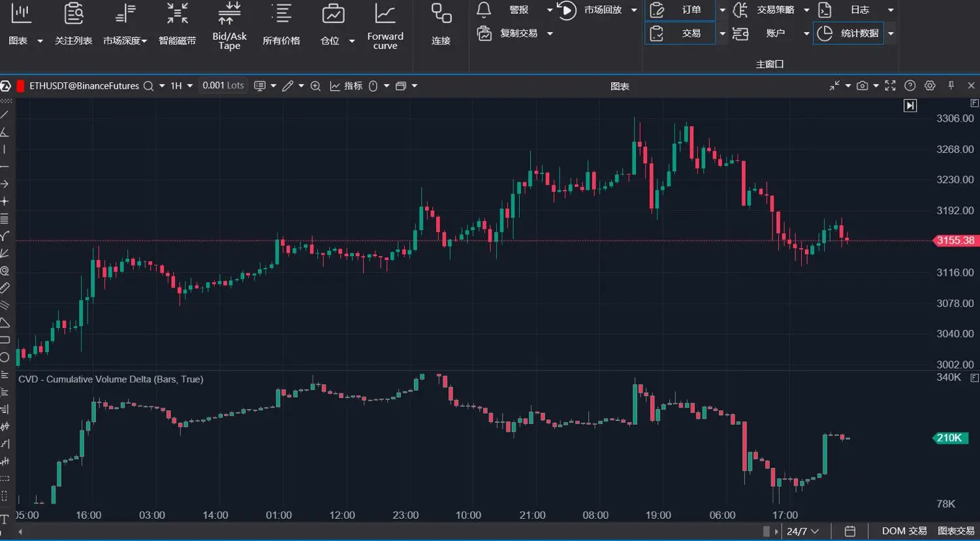
Task: Open the 所有价格 all prices panel
Action: point(281,25)
